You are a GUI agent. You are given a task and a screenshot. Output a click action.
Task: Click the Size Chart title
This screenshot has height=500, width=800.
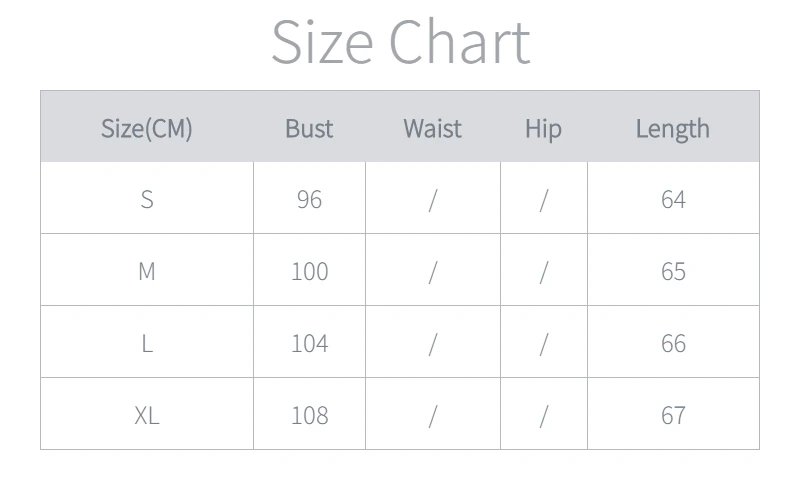401,42
